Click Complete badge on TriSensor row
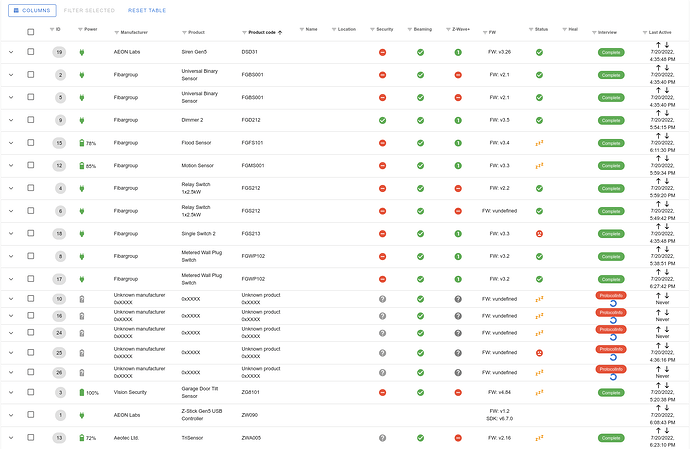The height and width of the screenshot is (449, 690). [x=611, y=438]
